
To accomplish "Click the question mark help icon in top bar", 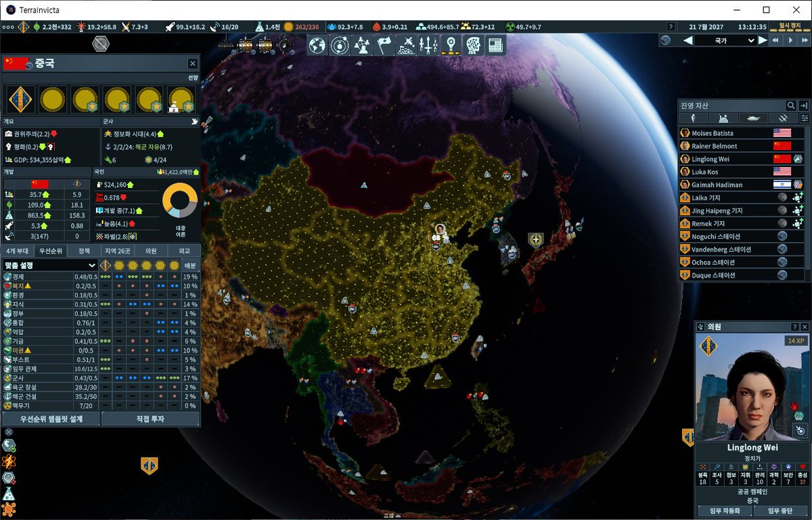I will point(670,27).
